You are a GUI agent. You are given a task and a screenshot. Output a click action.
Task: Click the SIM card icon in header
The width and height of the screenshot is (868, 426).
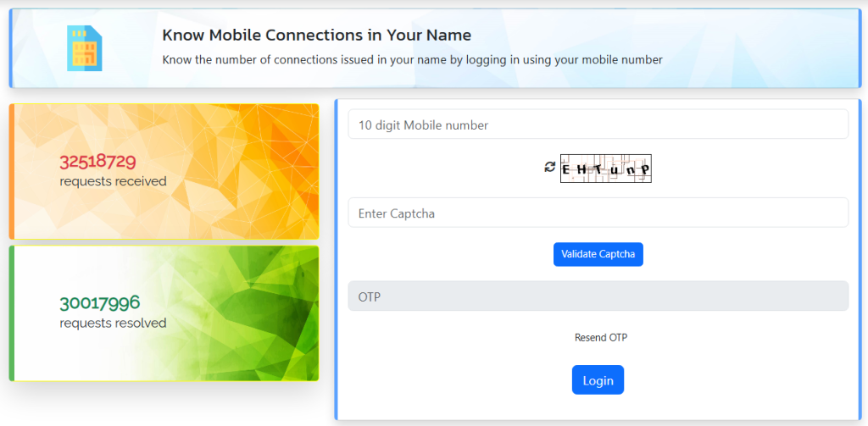tap(84, 47)
